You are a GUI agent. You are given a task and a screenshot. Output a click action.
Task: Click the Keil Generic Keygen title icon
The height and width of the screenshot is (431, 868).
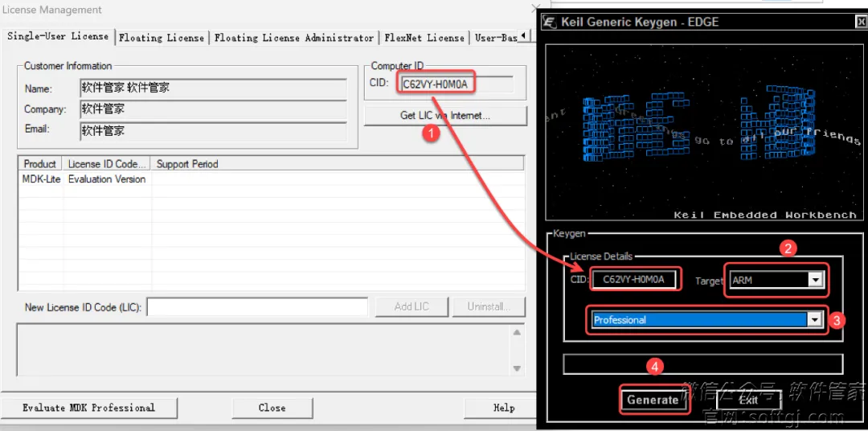(x=550, y=22)
